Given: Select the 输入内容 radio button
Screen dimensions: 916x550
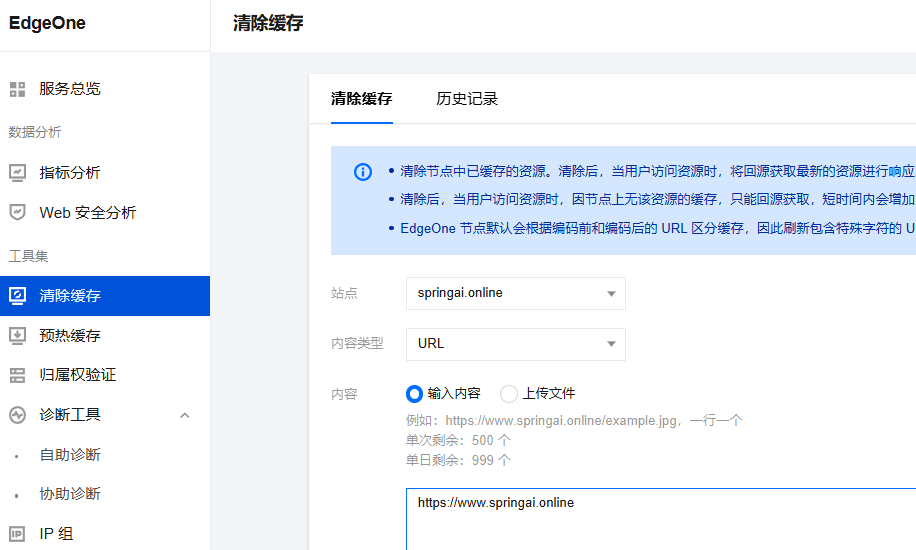Looking at the screenshot, I should (414, 394).
